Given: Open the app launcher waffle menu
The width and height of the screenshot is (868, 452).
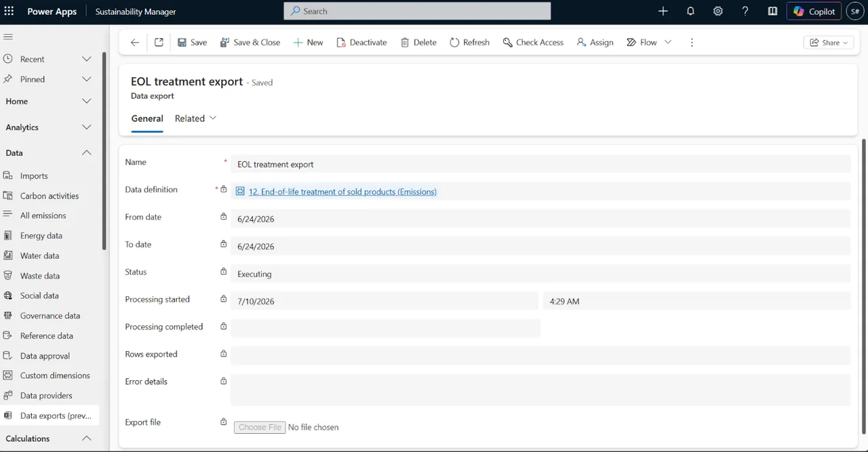Looking at the screenshot, I should pos(9,12).
